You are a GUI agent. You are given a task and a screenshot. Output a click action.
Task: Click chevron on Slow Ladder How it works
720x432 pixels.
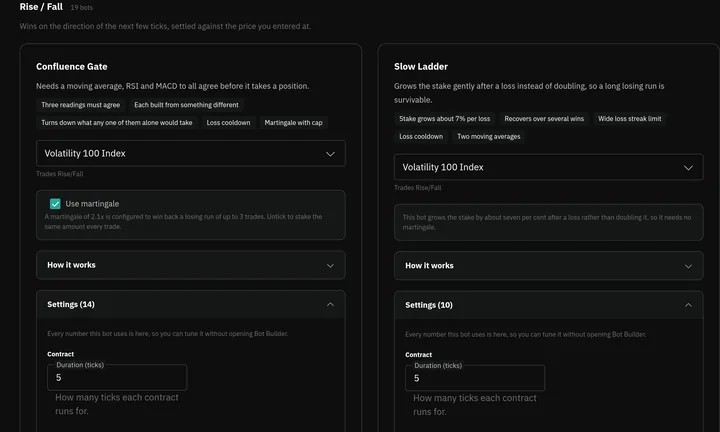tap(688, 266)
